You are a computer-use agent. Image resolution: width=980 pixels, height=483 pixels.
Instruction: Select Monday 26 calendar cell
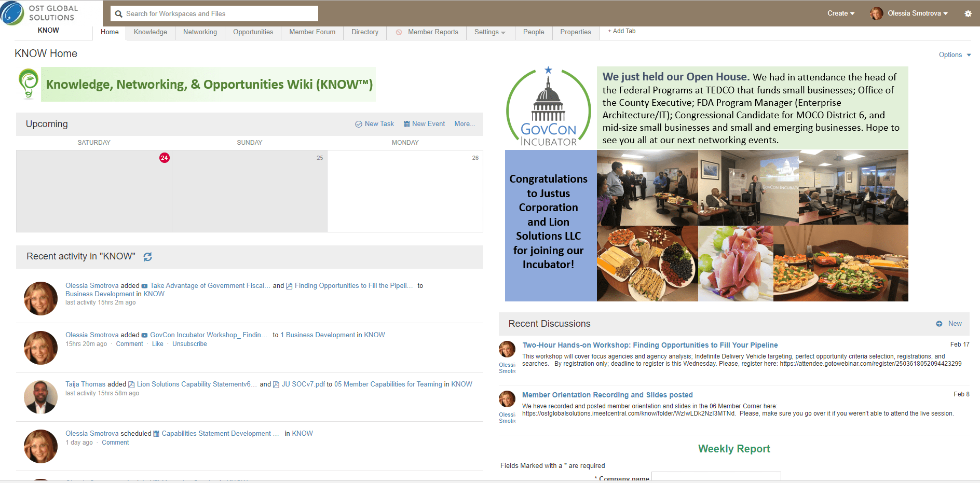coord(405,191)
